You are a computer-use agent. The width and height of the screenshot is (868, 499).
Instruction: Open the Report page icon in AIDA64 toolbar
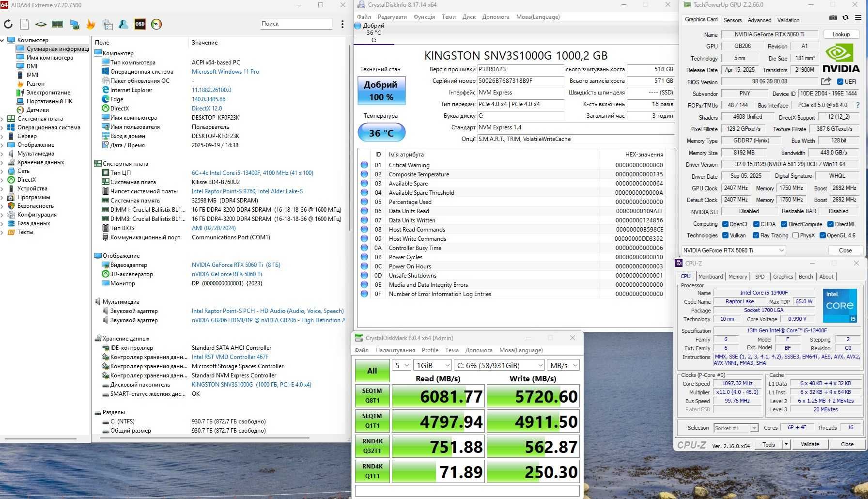[25, 24]
